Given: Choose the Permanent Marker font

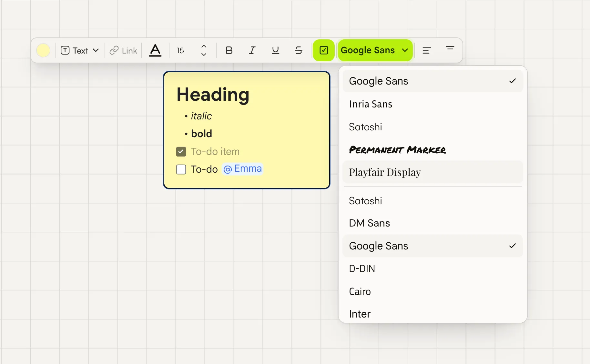Looking at the screenshot, I should pos(432,150).
